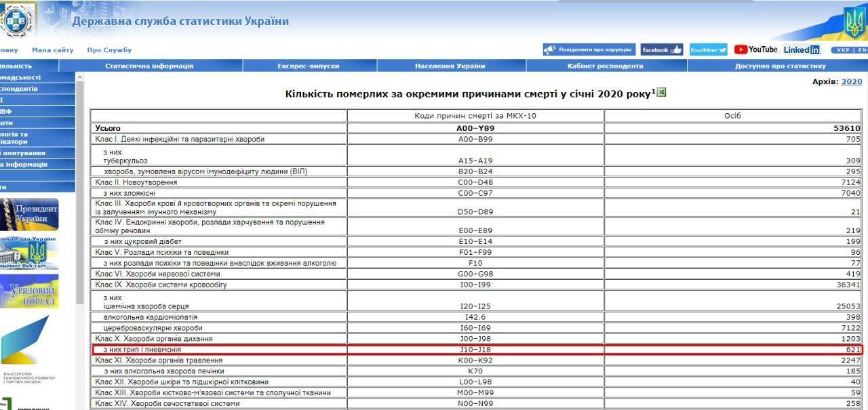Open the 'Статистична інформація' menu
868x410 pixels.
(149, 66)
